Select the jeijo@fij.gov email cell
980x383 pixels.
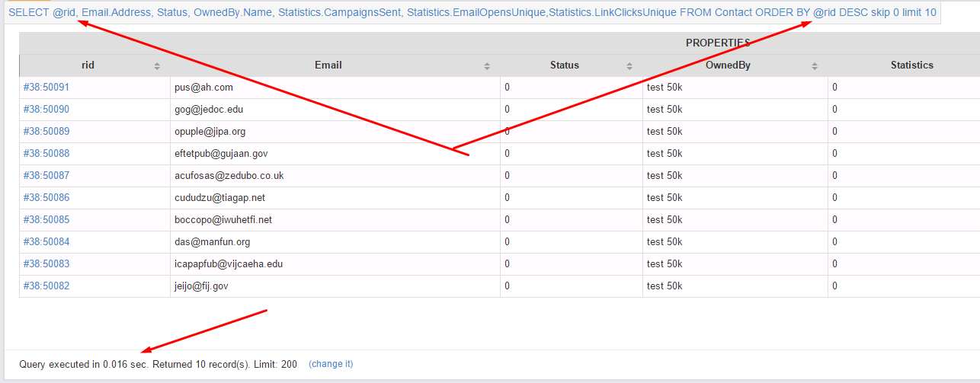[335, 286]
